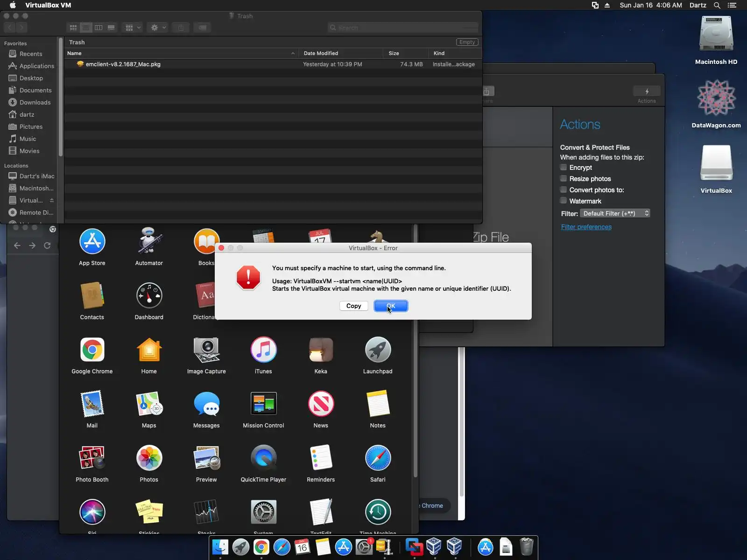Launch the iTunes app
The height and width of the screenshot is (560, 747).
pyautogui.click(x=263, y=350)
